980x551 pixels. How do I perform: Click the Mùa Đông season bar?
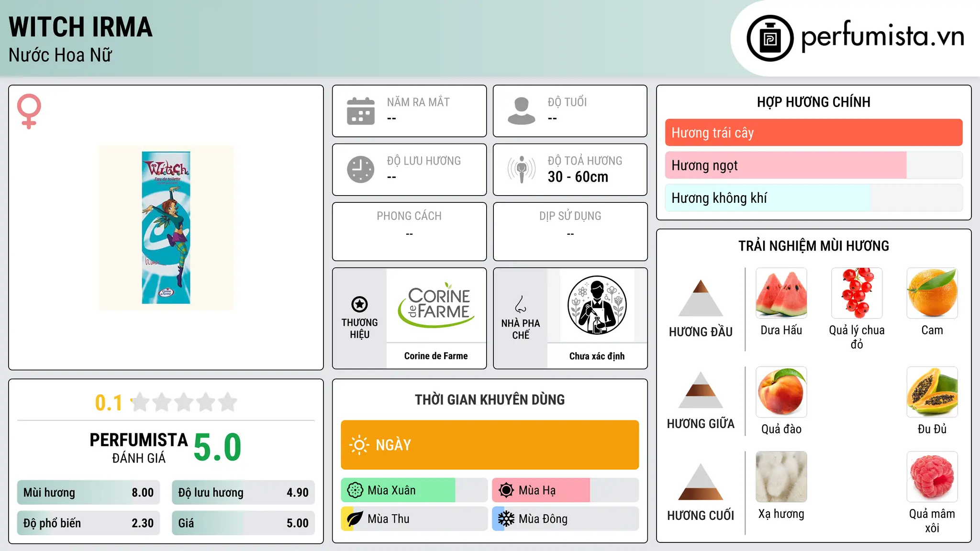[x=566, y=519]
